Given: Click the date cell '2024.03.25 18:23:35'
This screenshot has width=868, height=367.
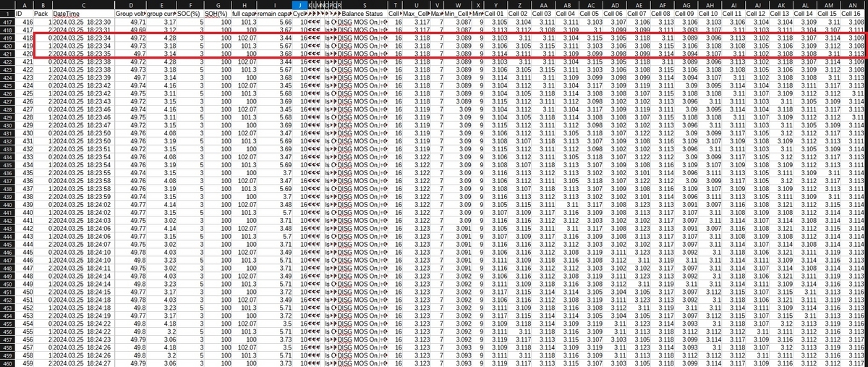Looking at the screenshot, I should tap(83, 54).
